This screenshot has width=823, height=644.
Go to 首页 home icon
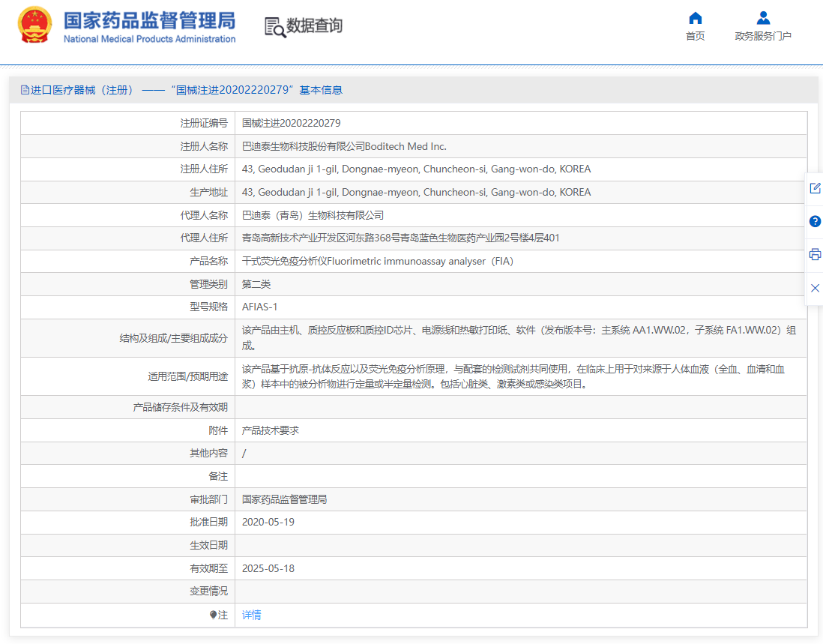click(695, 19)
